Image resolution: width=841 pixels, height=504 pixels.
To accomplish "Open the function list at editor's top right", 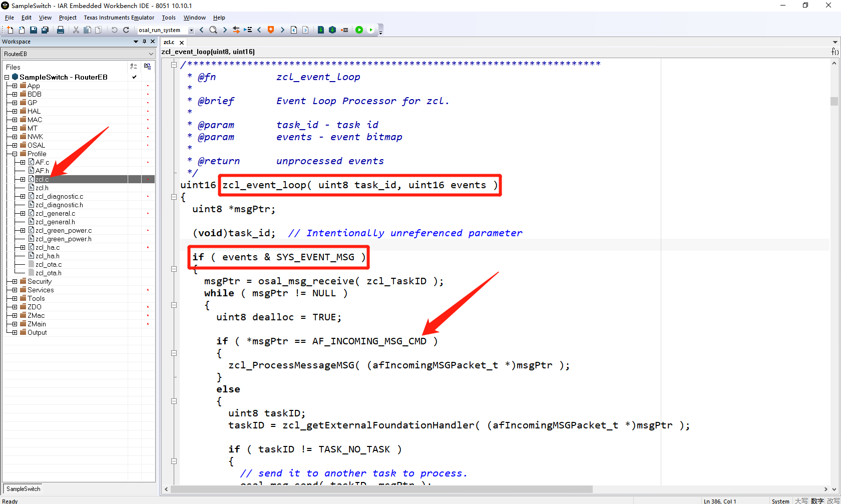I will 834,52.
